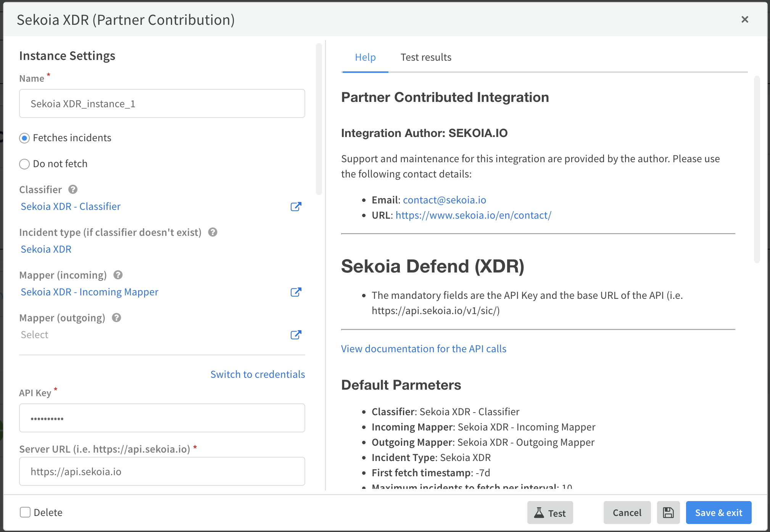
Task: Check the Delete checkbox
Action: (25, 512)
